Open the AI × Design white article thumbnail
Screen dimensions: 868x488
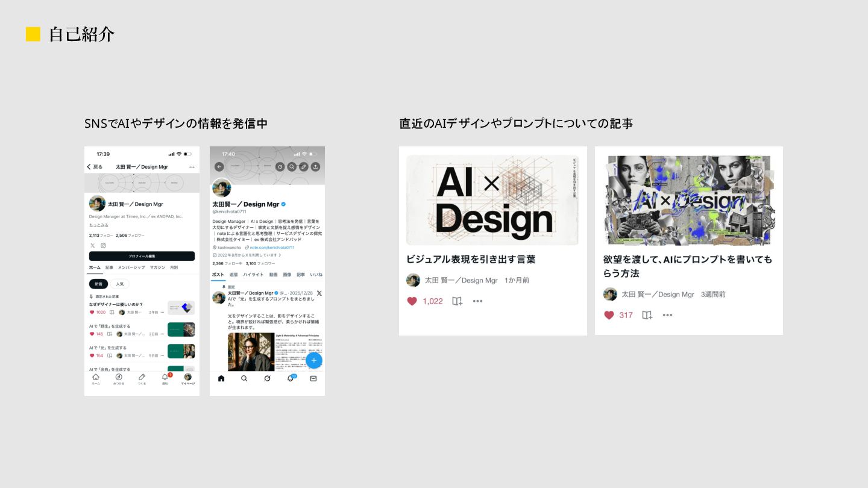(x=492, y=200)
